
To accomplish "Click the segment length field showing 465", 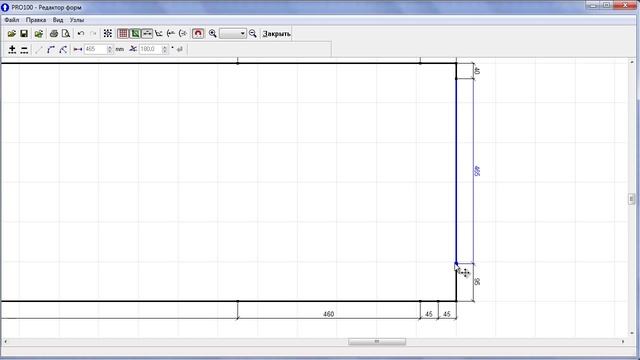I will [96, 49].
